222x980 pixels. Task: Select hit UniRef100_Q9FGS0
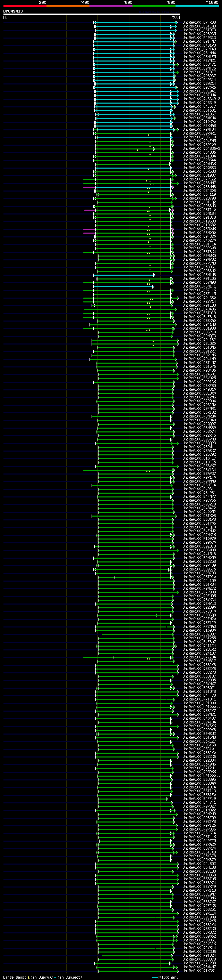coord(199,237)
